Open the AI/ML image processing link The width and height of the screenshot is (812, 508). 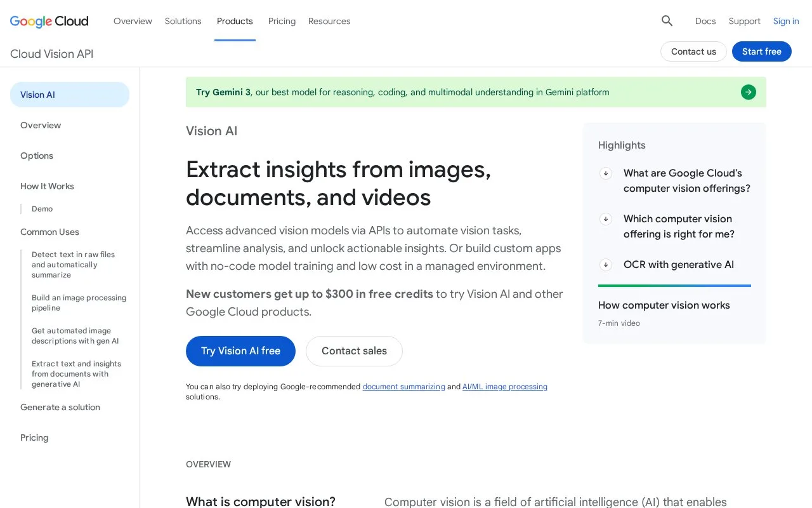click(505, 387)
